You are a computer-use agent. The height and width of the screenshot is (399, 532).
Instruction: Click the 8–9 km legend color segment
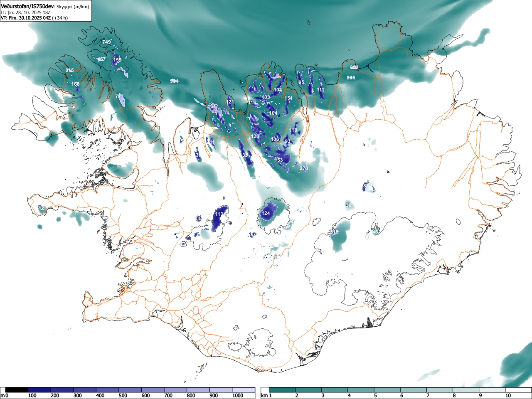(465, 390)
